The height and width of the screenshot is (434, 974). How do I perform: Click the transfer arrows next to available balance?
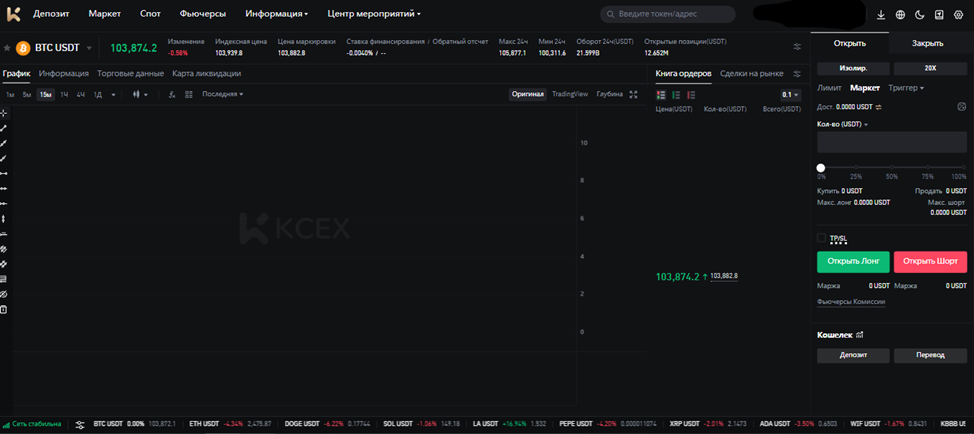[878, 107]
